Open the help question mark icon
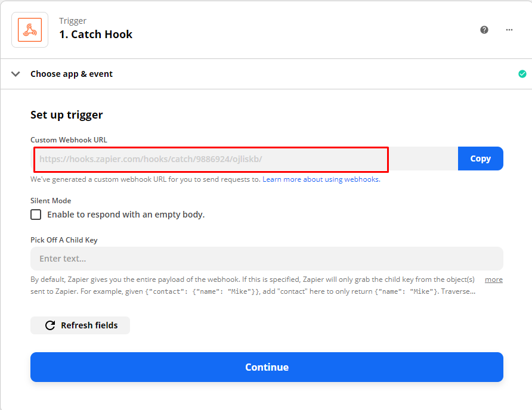The image size is (532, 410). pyautogui.click(x=484, y=30)
